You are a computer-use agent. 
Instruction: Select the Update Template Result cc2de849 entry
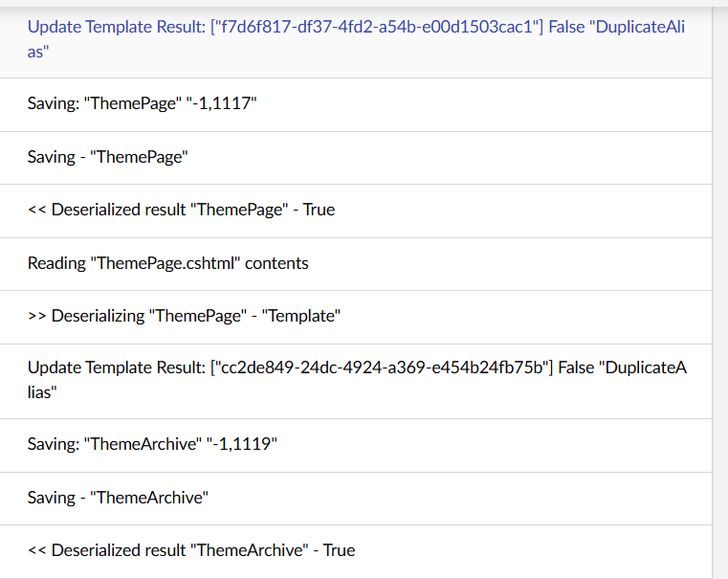pos(356,380)
